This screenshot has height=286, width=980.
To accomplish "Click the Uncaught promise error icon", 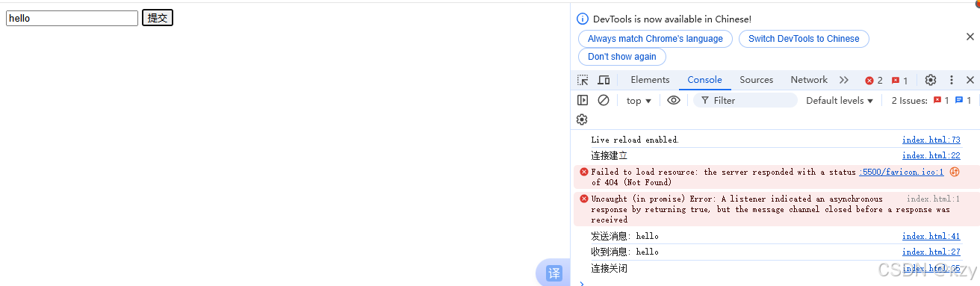I will (584, 199).
